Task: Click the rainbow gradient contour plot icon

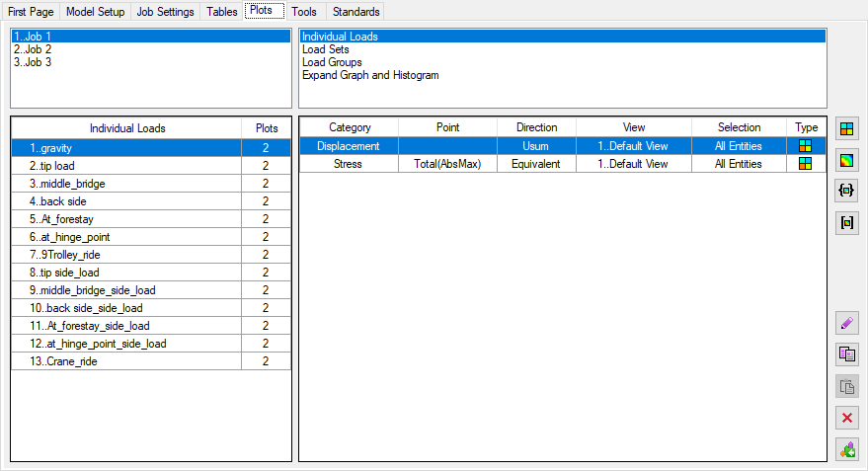Action: coord(846,160)
